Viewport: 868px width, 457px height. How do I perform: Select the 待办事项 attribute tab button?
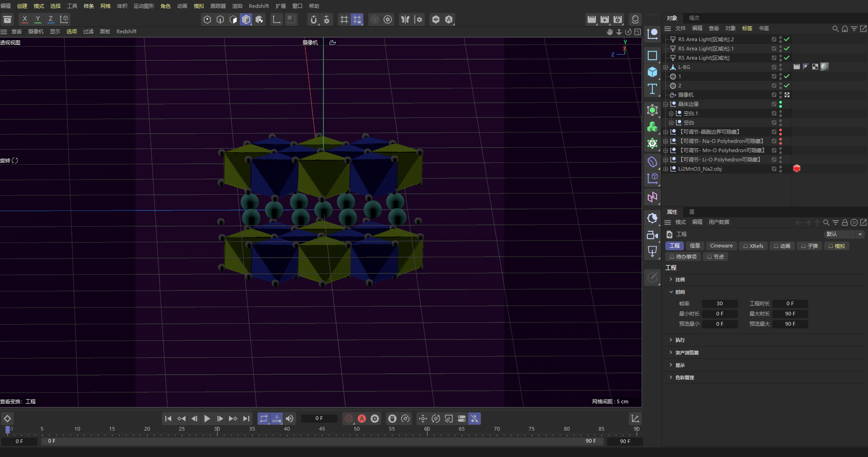(683, 256)
